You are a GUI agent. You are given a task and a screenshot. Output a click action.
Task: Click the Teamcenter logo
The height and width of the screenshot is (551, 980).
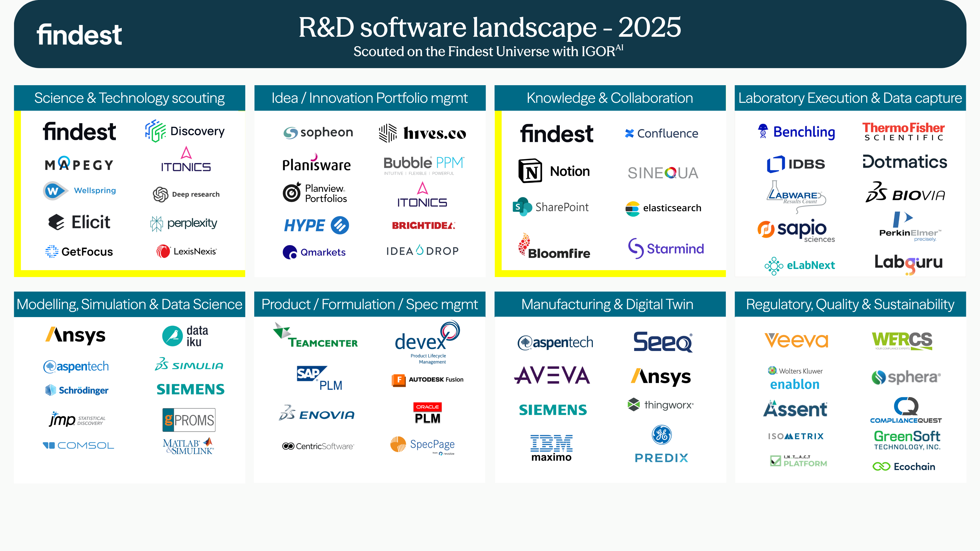(315, 335)
